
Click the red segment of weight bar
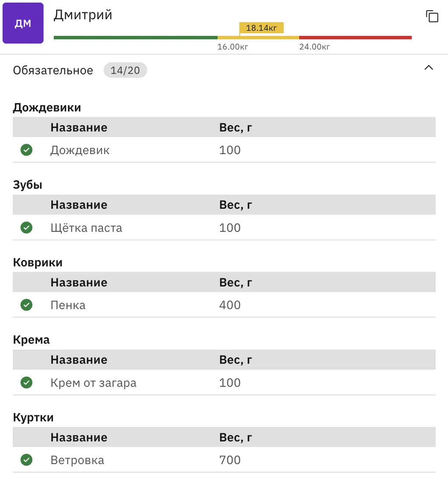pos(355,38)
